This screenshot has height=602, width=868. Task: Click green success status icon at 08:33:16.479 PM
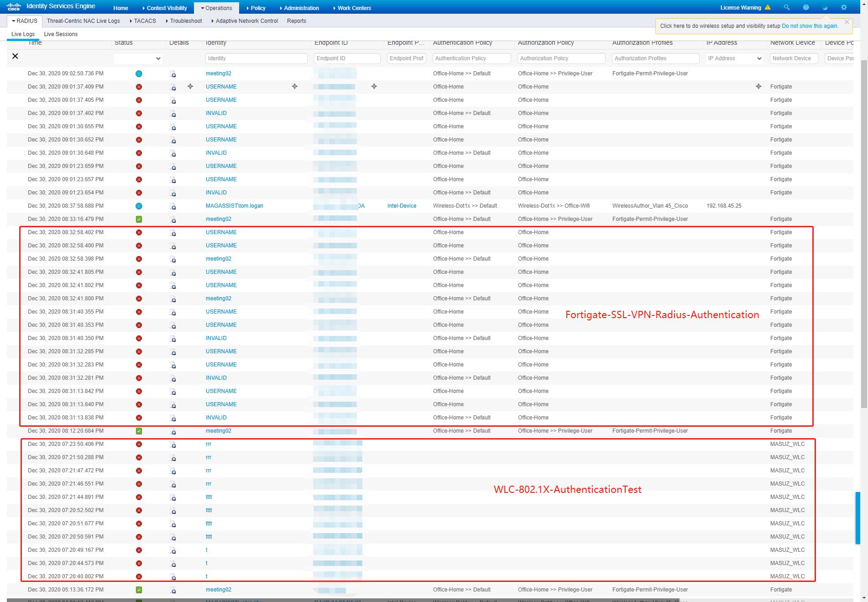pyautogui.click(x=139, y=219)
